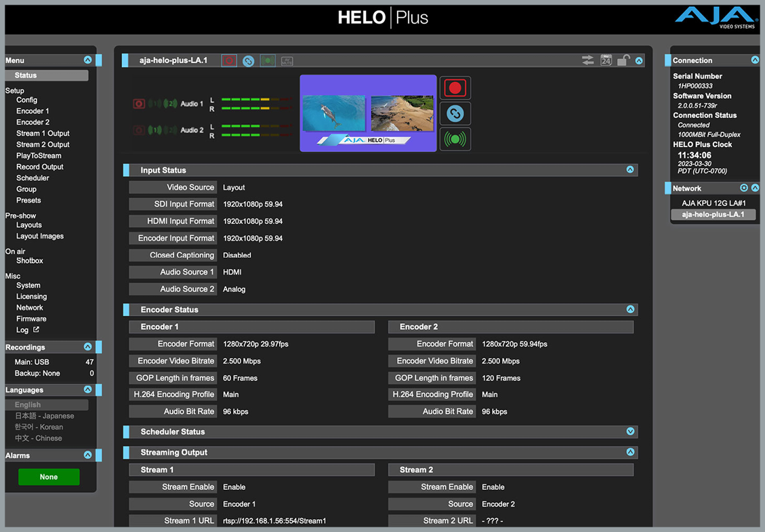The height and width of the screenshot is (532, 765).
Task: Click the large red Record button
Action: [x=455, y=88]
